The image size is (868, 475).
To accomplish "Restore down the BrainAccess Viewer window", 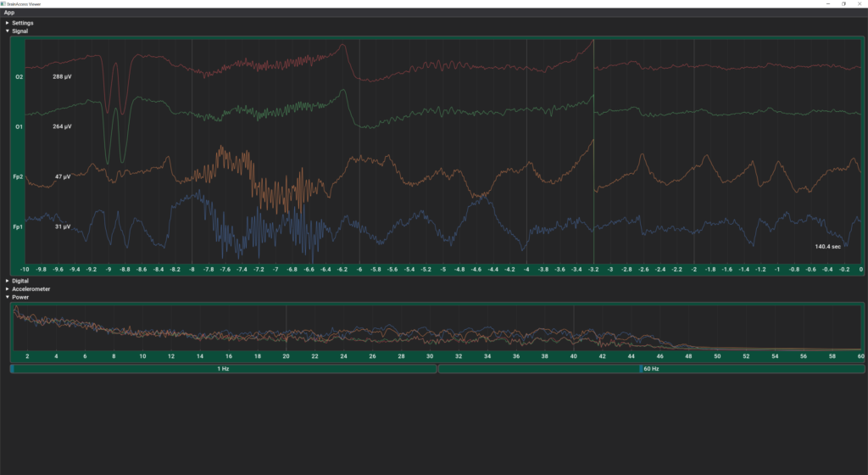I will 843,3.
